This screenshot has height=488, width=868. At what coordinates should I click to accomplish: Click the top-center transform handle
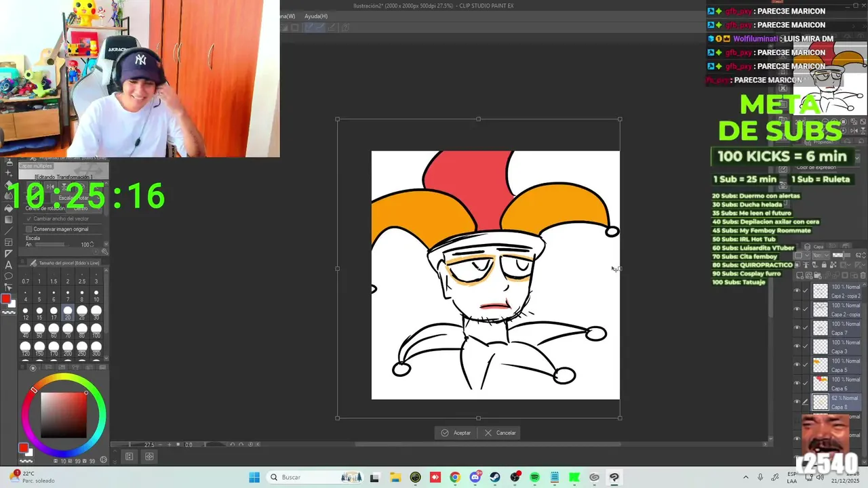pos(479,119)
